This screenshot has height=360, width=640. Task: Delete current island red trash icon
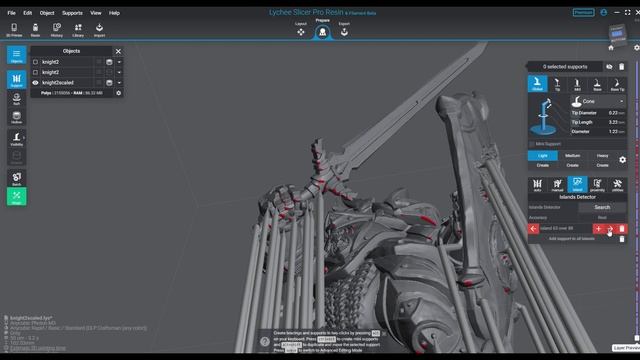click(622, 229)
